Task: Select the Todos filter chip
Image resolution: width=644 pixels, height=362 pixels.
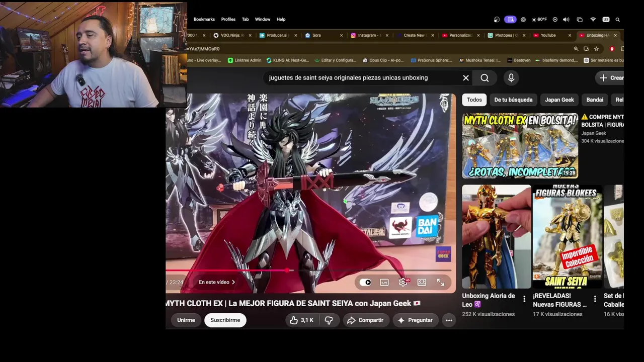Action: 474,100
